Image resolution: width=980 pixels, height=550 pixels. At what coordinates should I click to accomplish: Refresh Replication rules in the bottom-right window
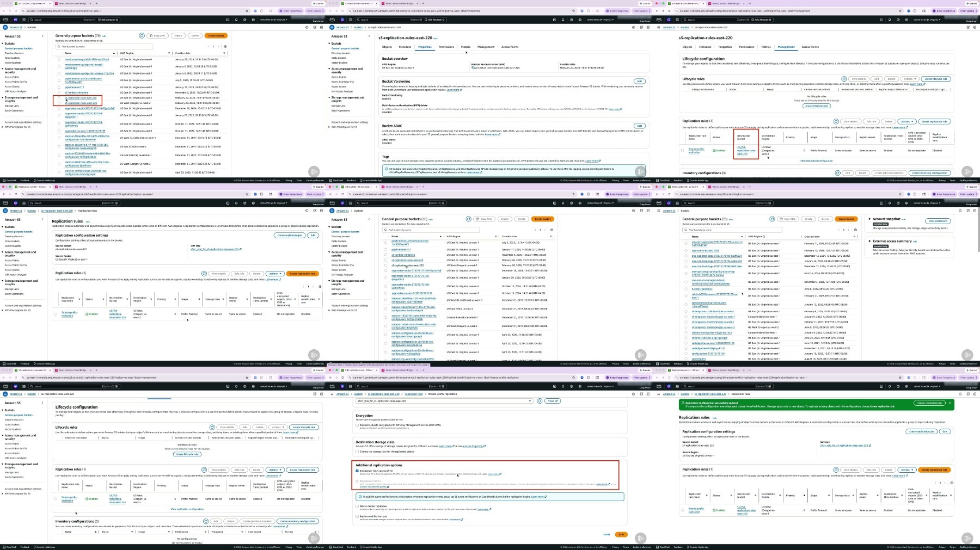[x=836, y=469]
